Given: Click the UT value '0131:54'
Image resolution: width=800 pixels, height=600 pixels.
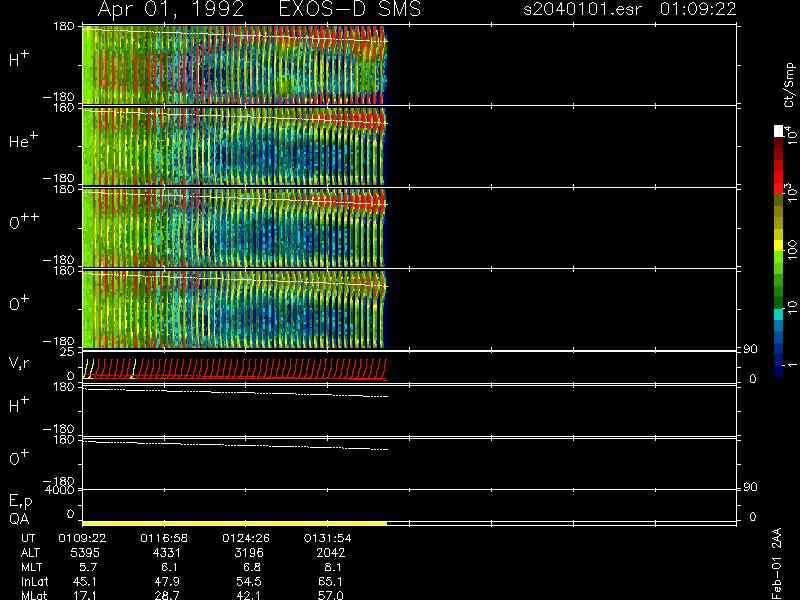Looking at the screenshot, I should point(328,538).
